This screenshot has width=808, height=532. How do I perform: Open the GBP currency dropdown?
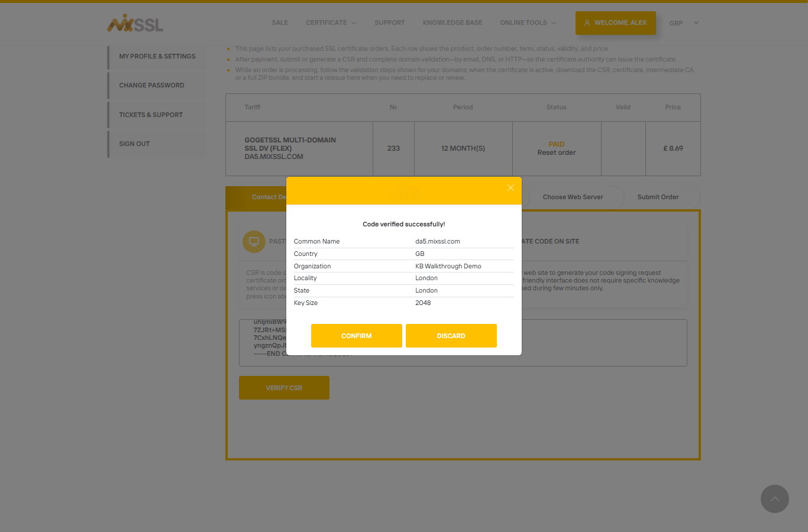(x=684, y=23)
